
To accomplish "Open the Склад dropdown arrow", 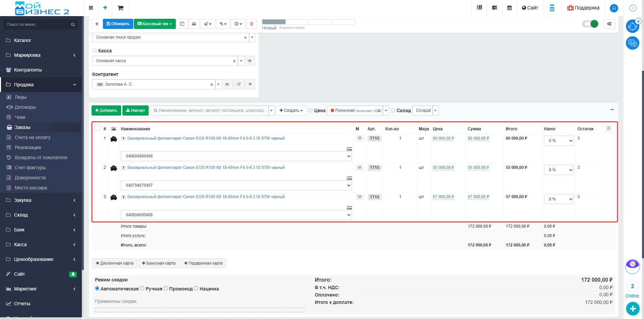I will [435, 110].
